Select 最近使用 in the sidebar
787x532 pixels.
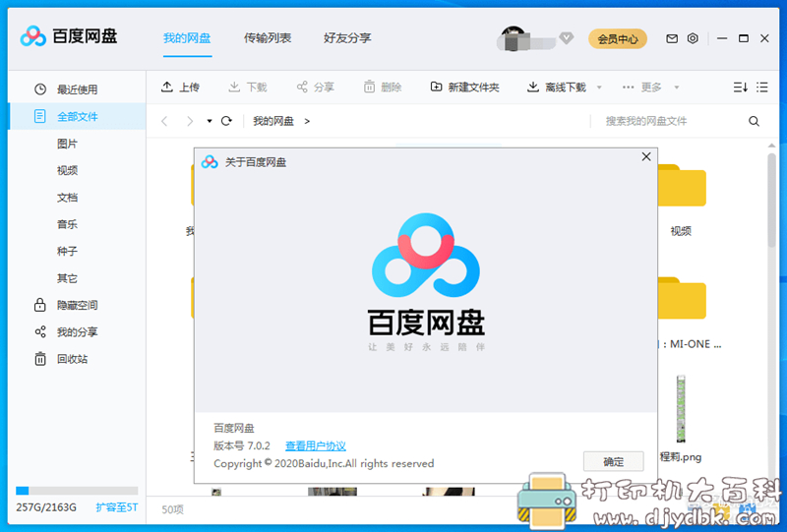(x=77, y=89)
